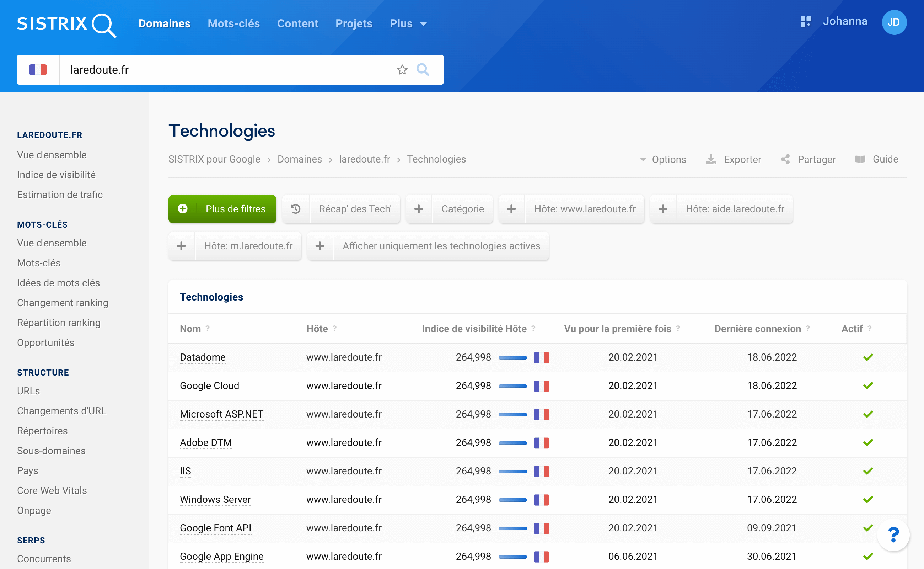Click the Guide book icon
Screen dimensions: 924x569
click(x=860, y=160)
